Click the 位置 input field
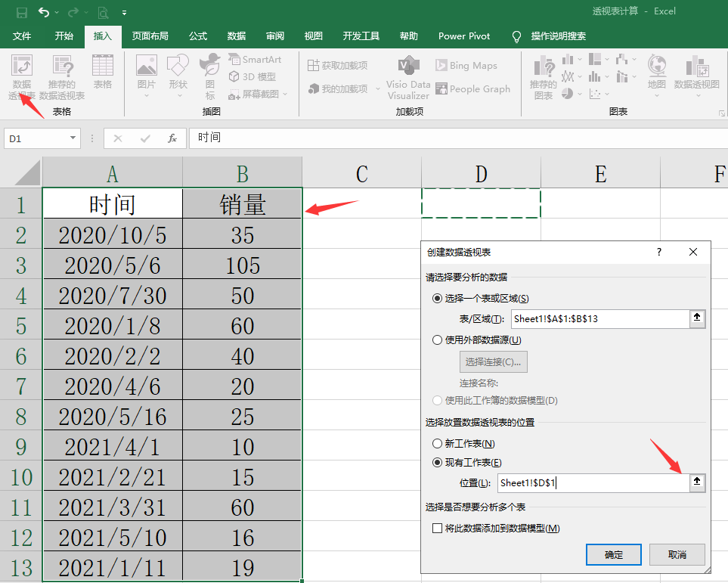 (594, 482)
